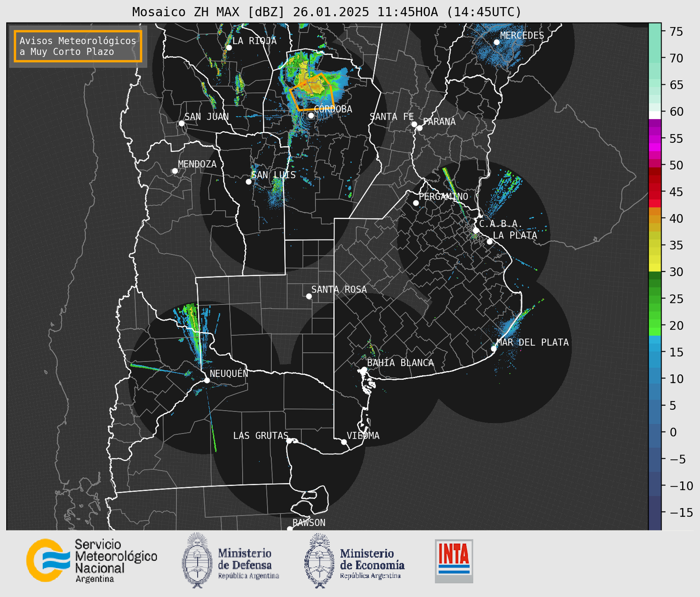Click the magenta 55 dBZ color band

point(655,139)
